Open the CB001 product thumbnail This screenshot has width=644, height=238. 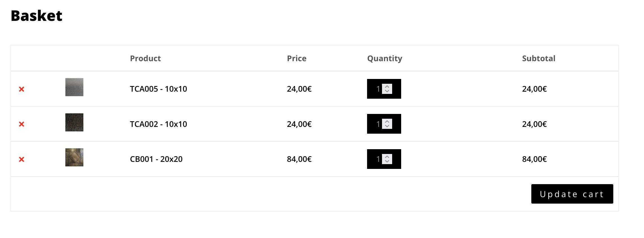[x=74, y=157]
